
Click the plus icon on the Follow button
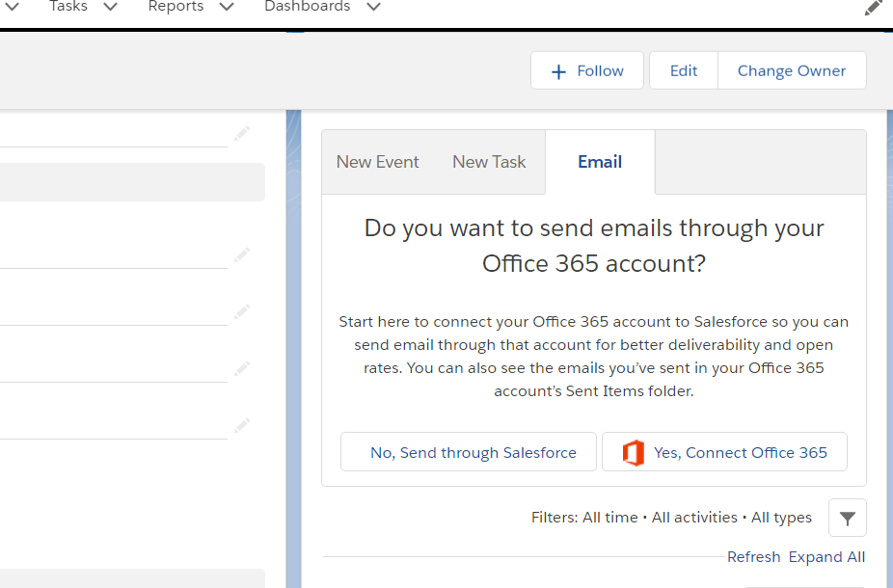click(558, 71)
